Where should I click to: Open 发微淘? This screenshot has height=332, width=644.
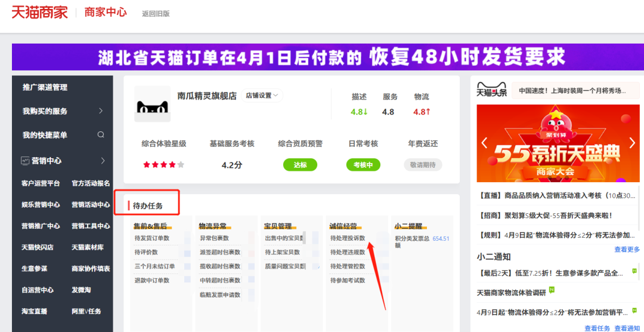tap(81, 290)
